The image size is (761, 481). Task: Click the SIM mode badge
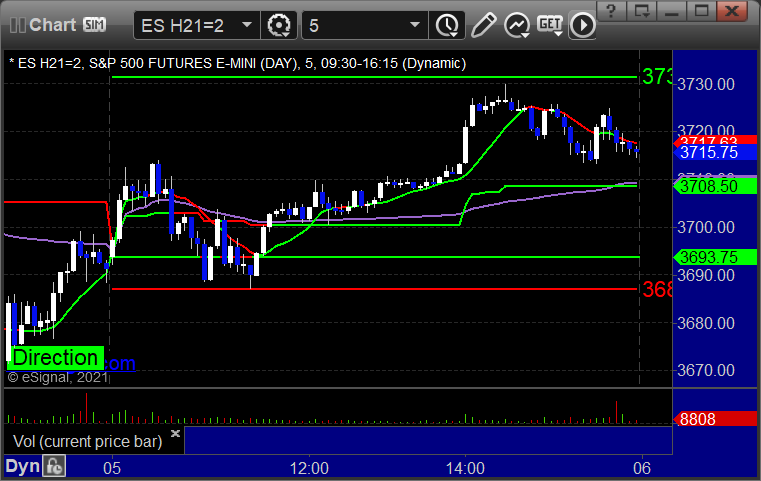pos(94,24)
